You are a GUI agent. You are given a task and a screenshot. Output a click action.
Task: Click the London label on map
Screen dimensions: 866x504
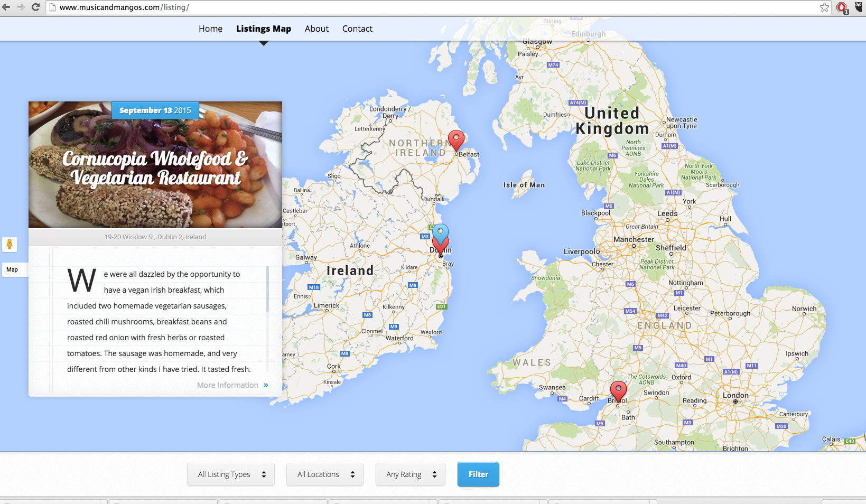pyautogui.click(x=735, y=395)
